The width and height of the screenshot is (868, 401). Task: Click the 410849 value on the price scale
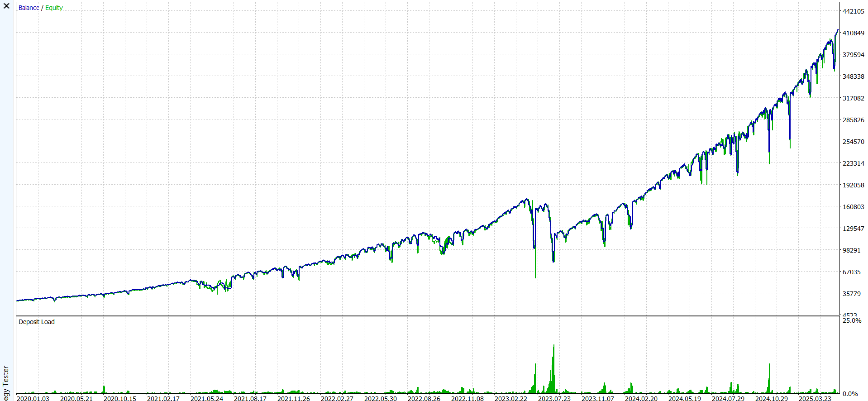pyautogui.click(x=853, y=33)
